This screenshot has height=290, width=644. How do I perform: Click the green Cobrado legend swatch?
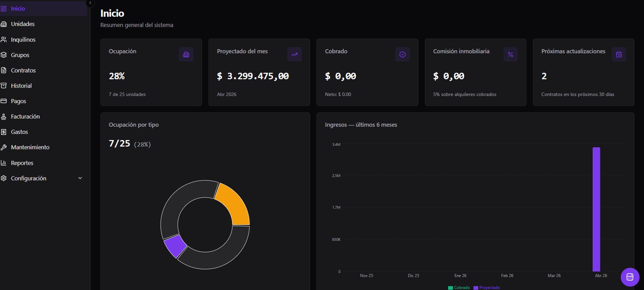(450, 288)
